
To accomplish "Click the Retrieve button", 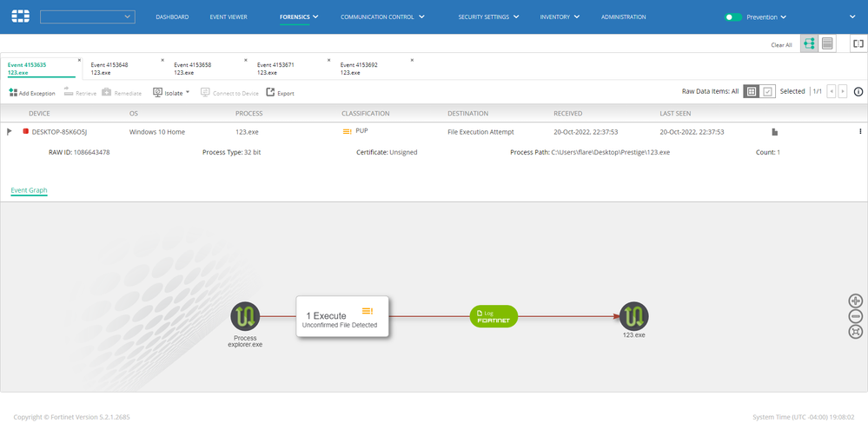I will click(80, 92).
